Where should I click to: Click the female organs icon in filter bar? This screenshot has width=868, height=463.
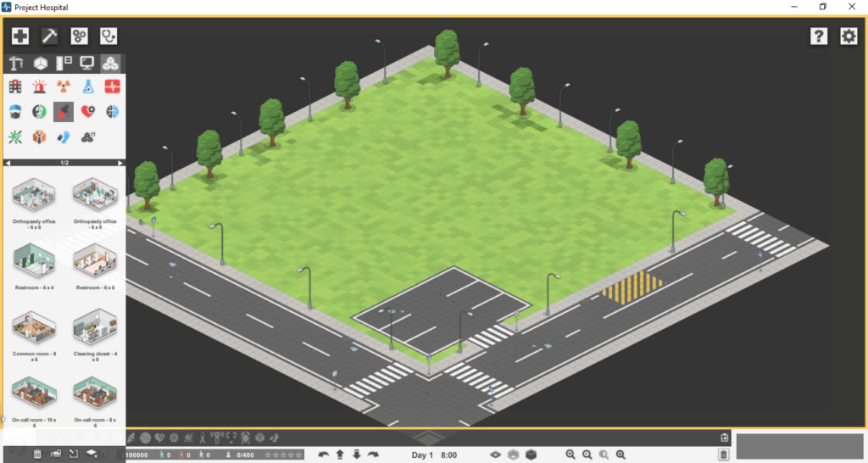tap(216, 438)
